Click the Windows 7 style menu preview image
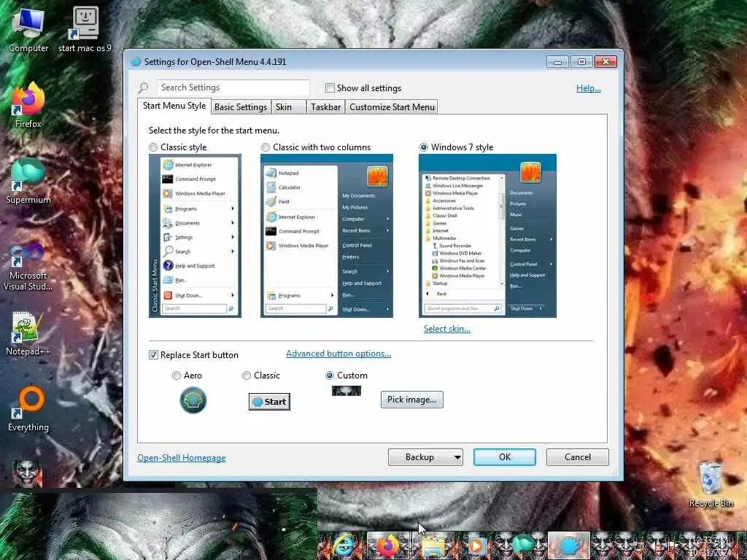The width and height of the screenshot is (747, 560). (x=487, y=236)
